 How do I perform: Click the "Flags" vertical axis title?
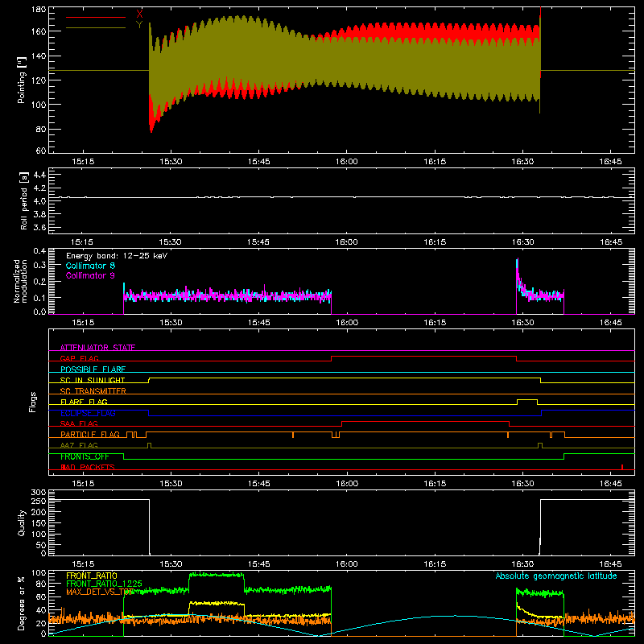[32, 402]
